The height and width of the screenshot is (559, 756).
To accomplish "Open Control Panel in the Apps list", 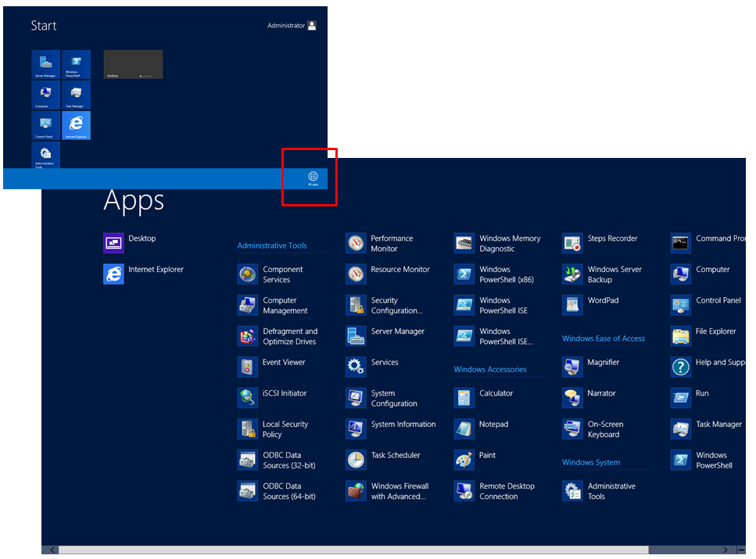I will point(706,306).
